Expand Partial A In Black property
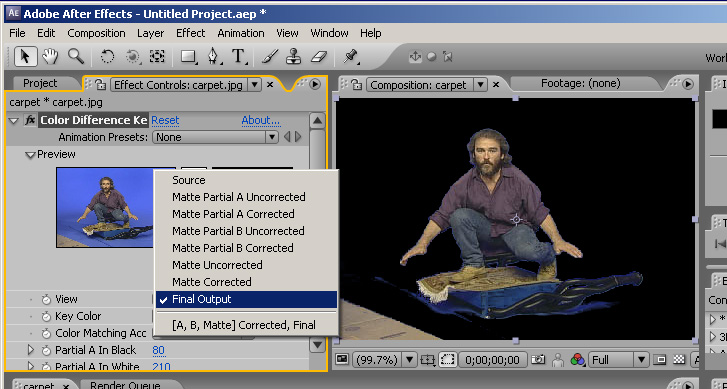This screenshot has width=727, height=389. [x=31, y=350]
